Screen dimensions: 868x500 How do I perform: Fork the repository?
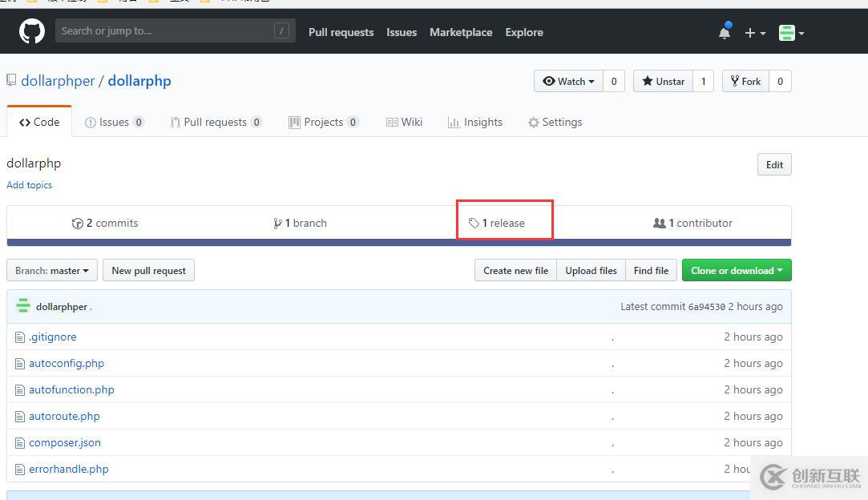click(745, 82)
